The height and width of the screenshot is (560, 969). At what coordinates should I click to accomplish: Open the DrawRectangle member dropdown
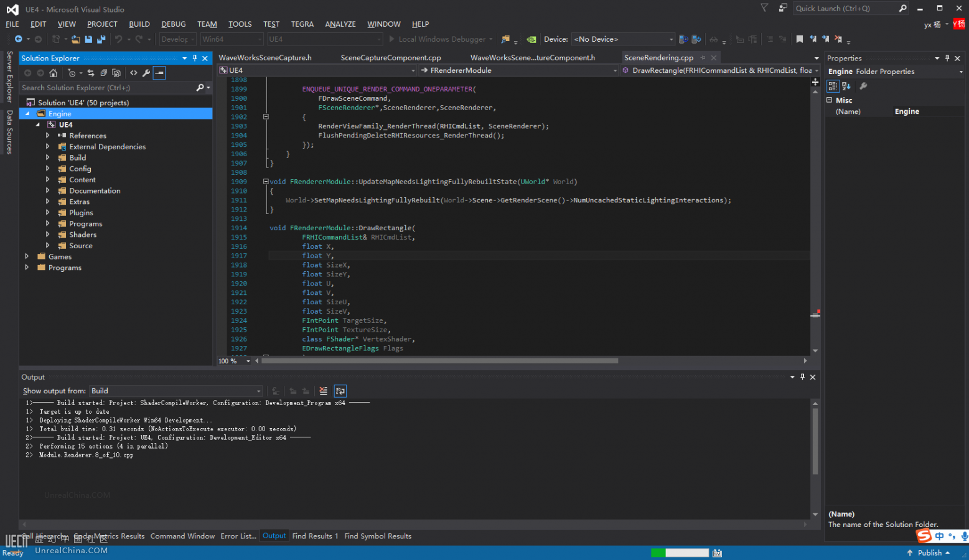[721, 70]
